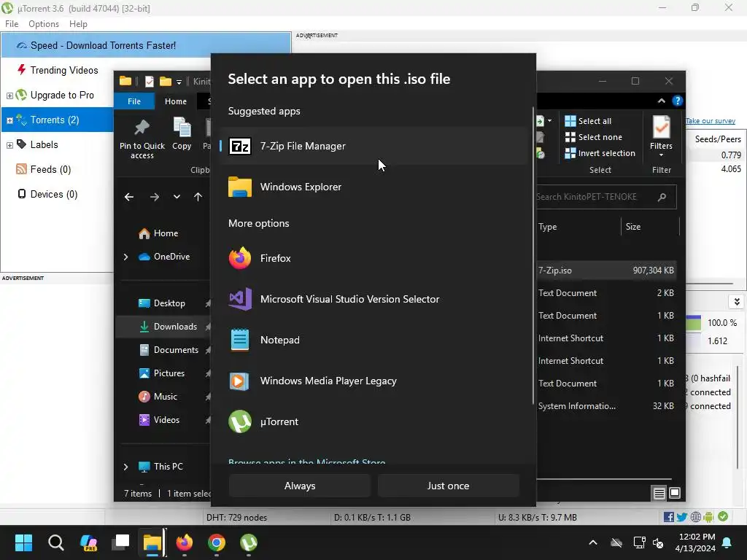Show hidden system tray icons
Image resolution: width=747 pixels, height=560 pixels.
coord(593,542)
